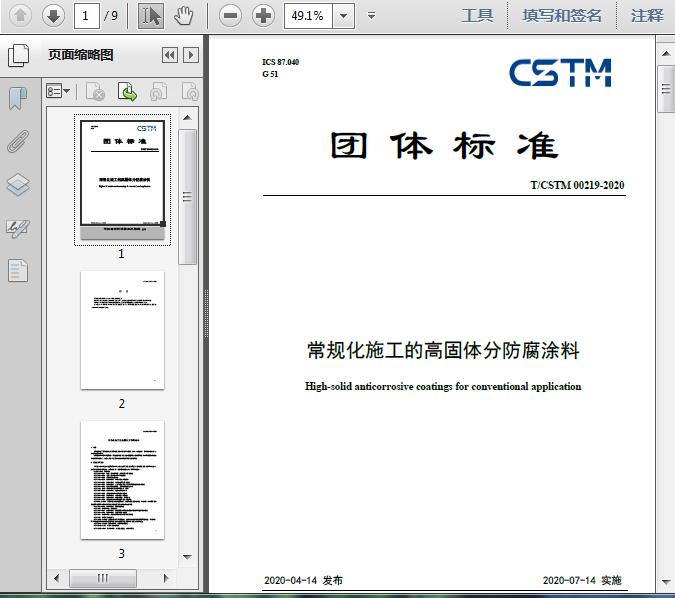Toggle the page thumbnails panel icon

(x=18, y=55)
